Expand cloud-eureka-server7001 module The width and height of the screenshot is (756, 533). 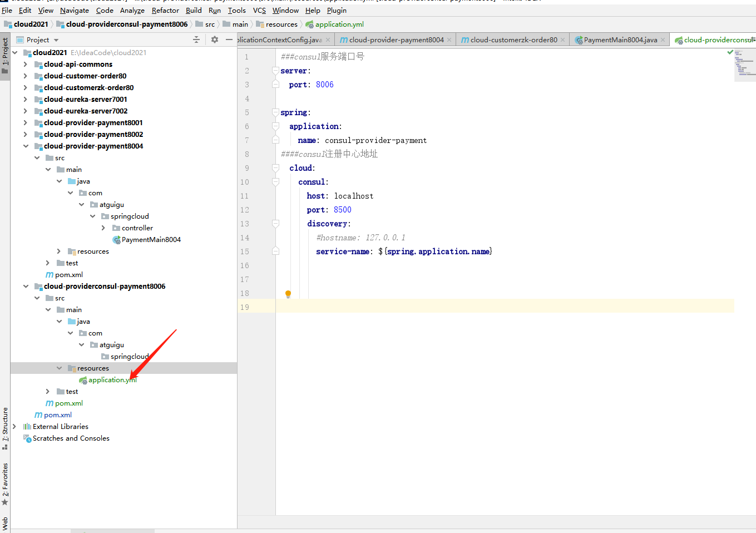coord(26,99)
